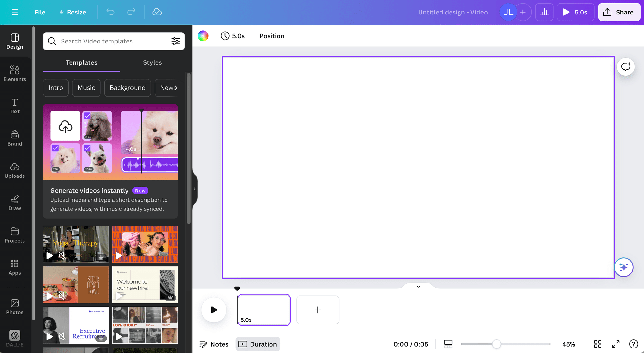Toggle mute on Executive Recruitment template

click(62, 337)
